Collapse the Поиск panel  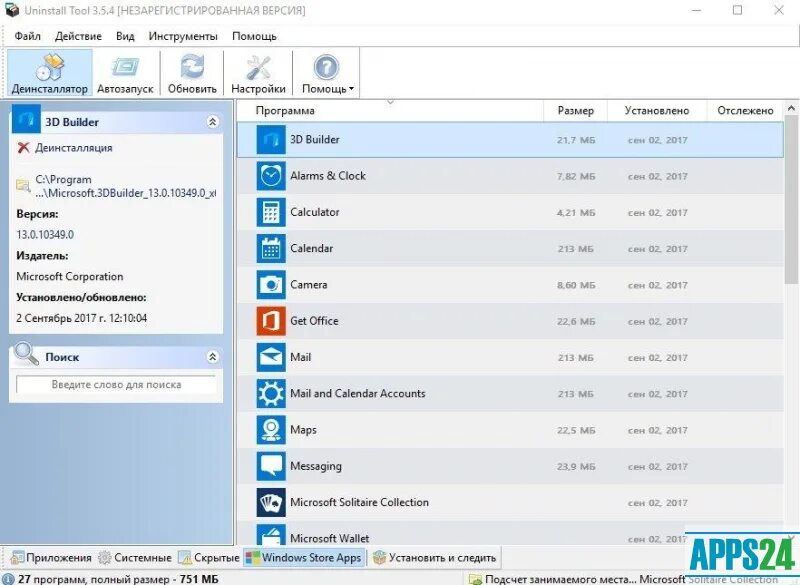(x=213, y=357)
